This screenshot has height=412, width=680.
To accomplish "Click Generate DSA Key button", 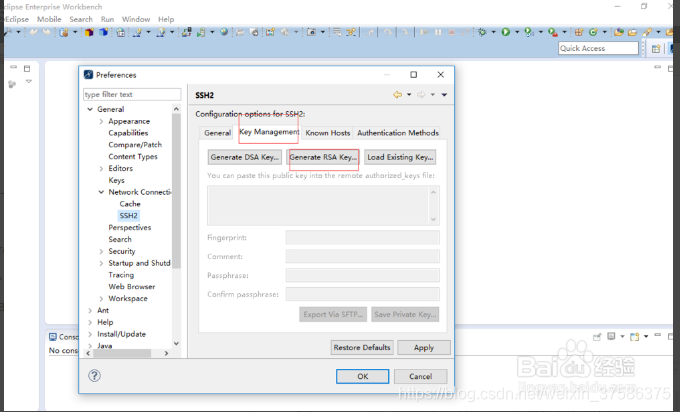I will pyautogui.click(x=245, y=157).
